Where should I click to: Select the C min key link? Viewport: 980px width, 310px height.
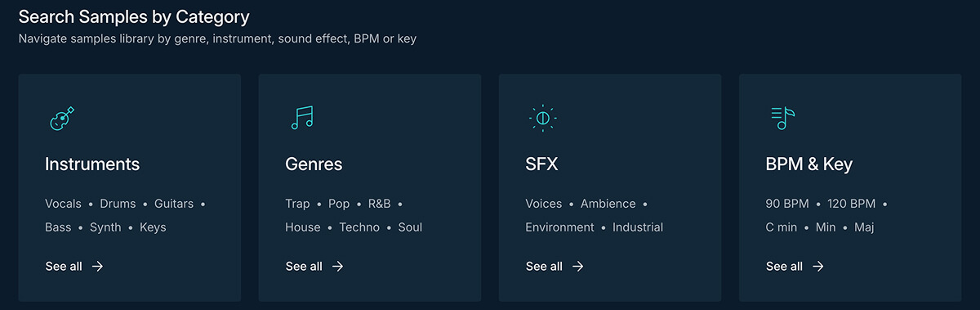click(782, 227)
